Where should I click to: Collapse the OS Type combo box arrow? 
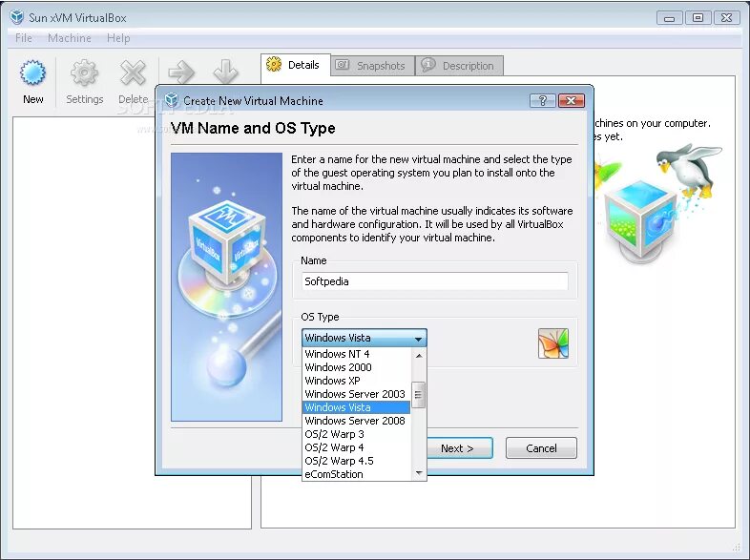(418, 338)
